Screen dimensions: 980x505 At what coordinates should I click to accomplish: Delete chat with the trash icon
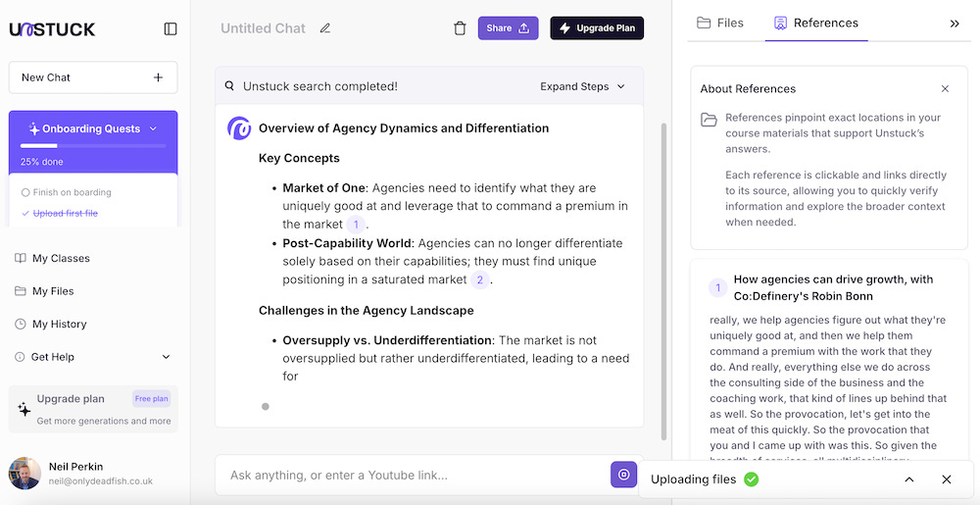pos(460,28)
